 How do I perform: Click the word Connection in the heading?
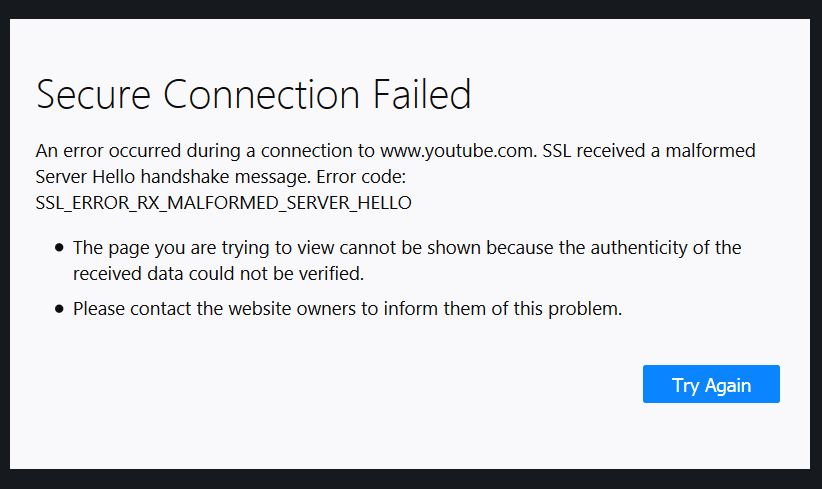coord(264,95)
